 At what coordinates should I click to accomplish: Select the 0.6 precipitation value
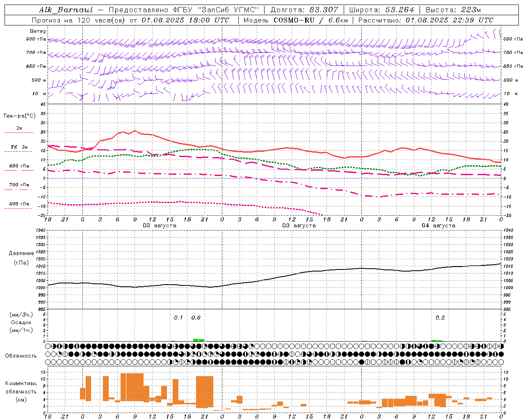[196, 318]
